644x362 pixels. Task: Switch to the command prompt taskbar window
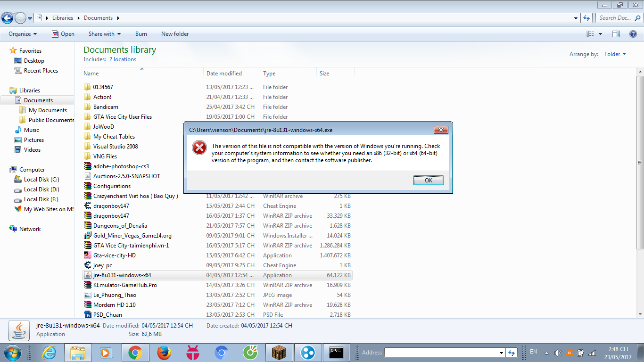tap(336, 353)
